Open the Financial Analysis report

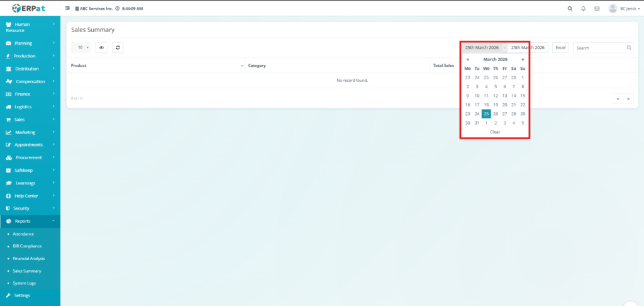(29, 259)
